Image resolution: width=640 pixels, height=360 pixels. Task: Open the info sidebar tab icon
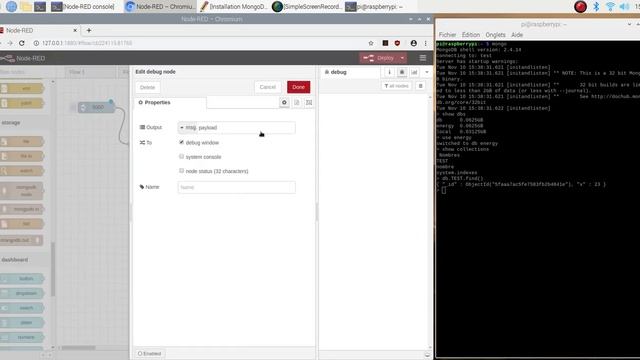pos(389,72)
